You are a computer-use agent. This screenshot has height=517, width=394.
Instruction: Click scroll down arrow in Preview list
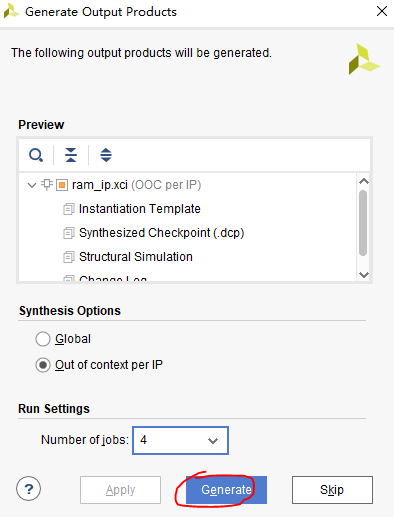[x=364, y=275]
